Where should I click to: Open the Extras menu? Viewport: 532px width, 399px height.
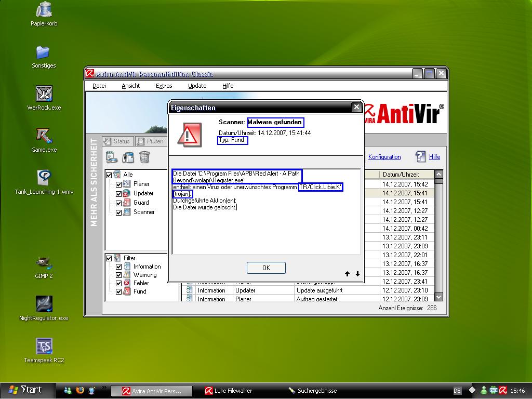pos(164,86)
